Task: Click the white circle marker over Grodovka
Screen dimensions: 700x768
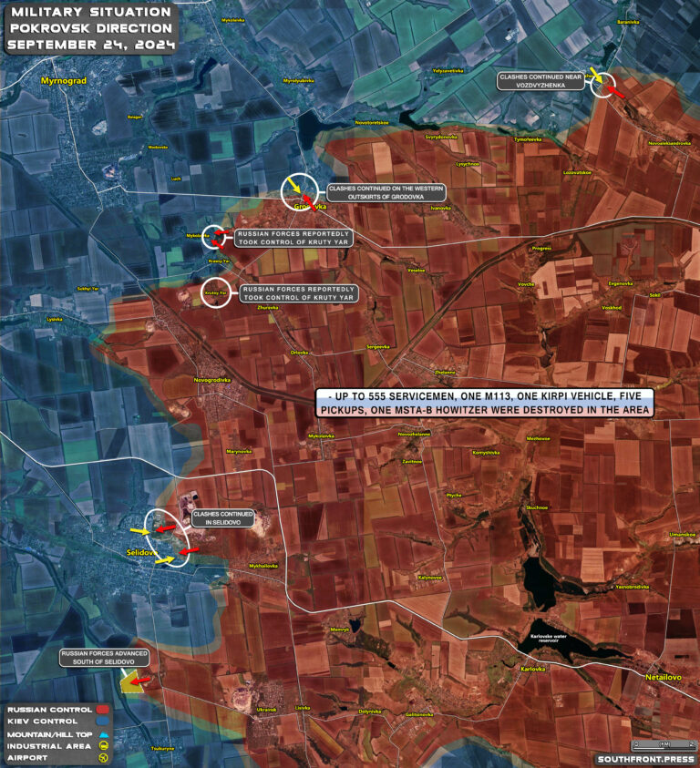Action: pos(302,193)
